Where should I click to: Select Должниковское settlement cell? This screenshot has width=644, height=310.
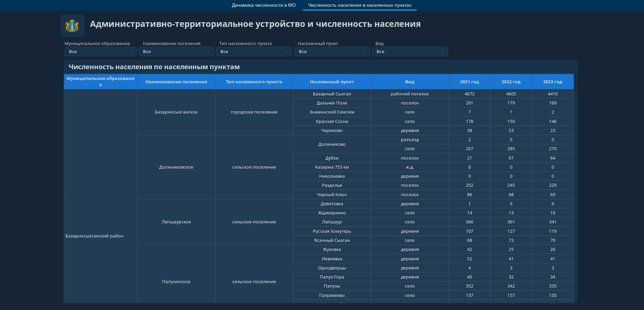(176, 167)
